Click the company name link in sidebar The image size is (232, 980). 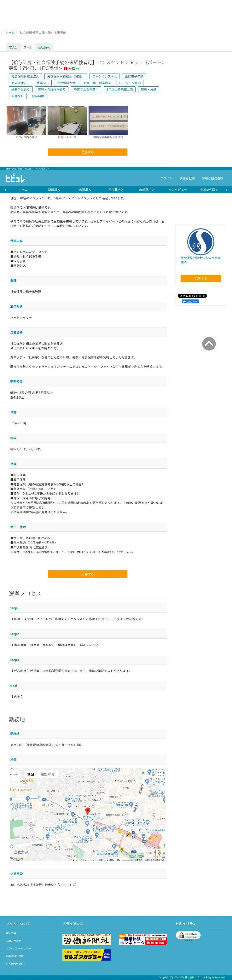coord(200,260)
